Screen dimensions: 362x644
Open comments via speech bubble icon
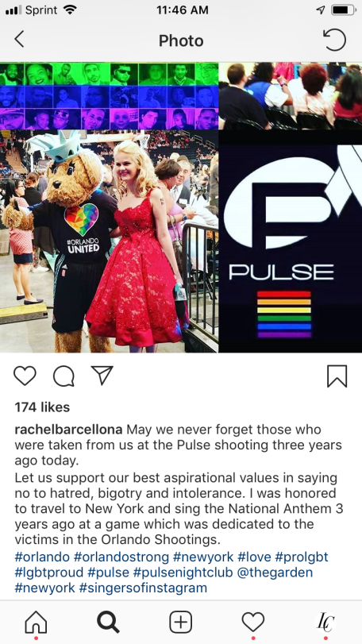click(x=64, y=376)
